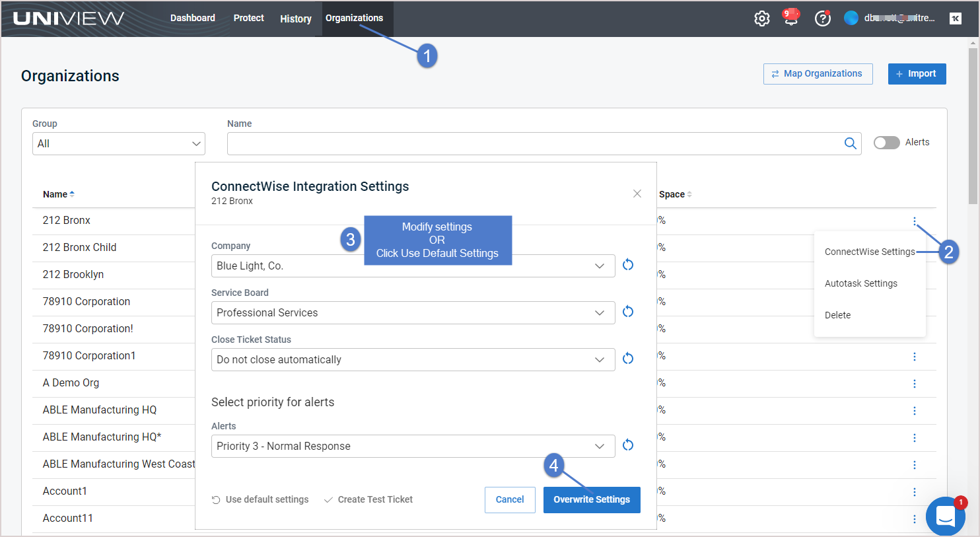Open three-dot menu for Account11 row
Image resolution: width=980 pixels, height=537 pixels.
click(915, 519)
